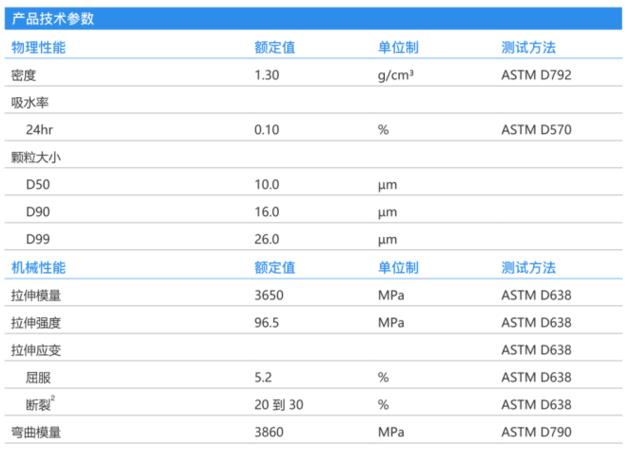This screenshot has height=453, width=640.
Task: Select the 拉伸强度 row label
Action: (36, 323)
